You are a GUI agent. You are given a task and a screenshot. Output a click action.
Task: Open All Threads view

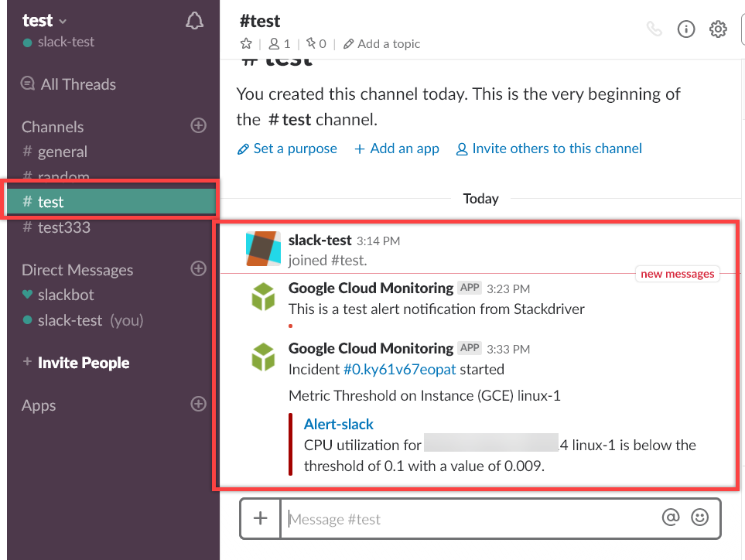point(68,84)
